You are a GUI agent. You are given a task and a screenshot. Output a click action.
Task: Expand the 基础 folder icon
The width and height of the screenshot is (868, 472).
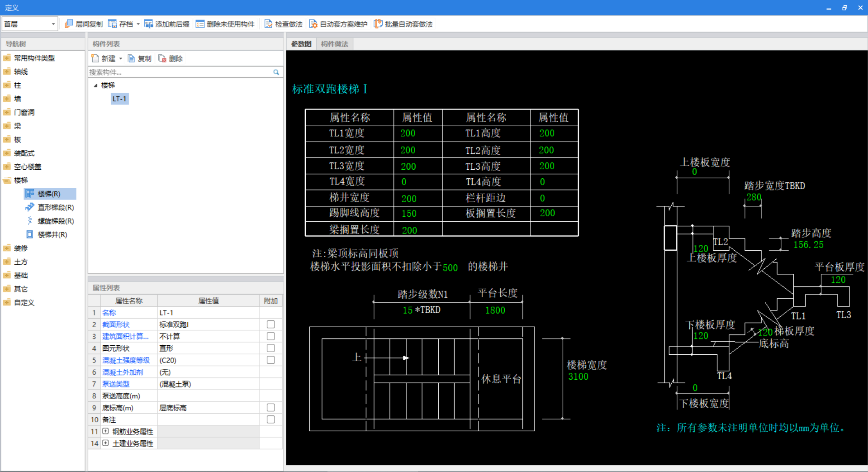(x=7, y=275)
